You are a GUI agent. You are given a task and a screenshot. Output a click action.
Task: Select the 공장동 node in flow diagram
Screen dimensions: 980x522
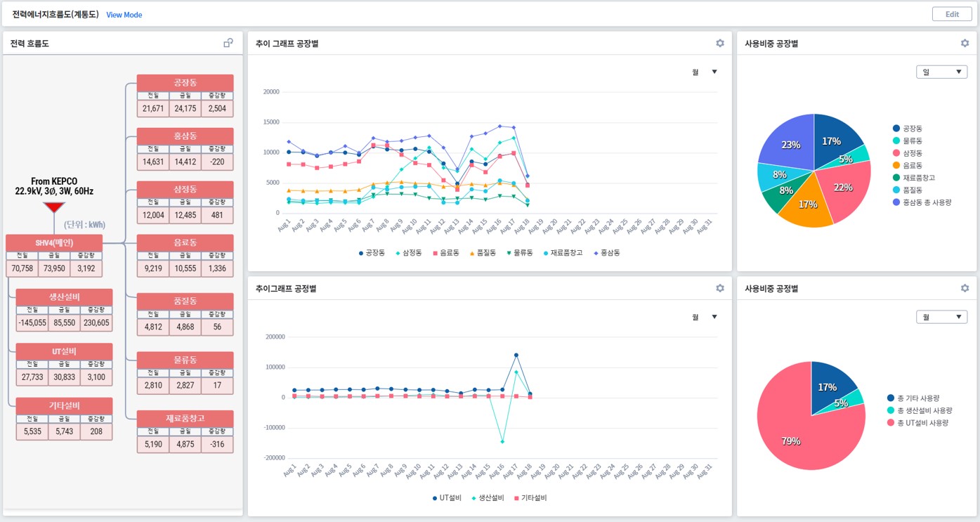pyautogui.click(x=185, y=83)
